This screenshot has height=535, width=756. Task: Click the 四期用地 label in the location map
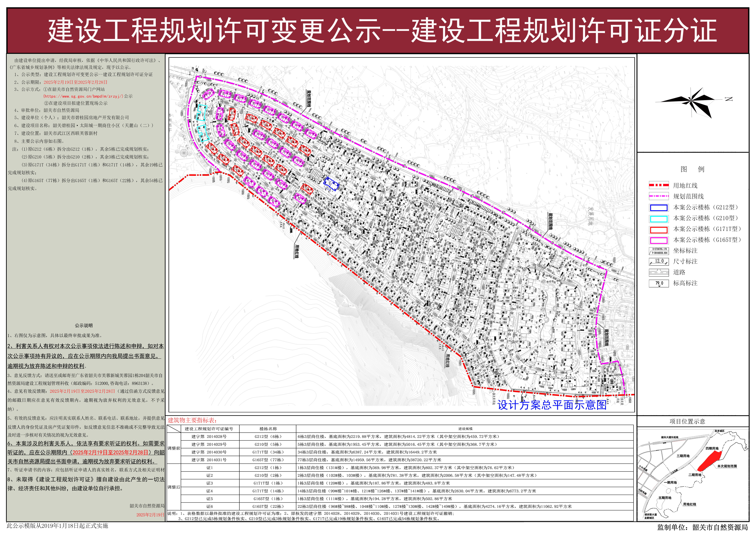pos(712,448)
